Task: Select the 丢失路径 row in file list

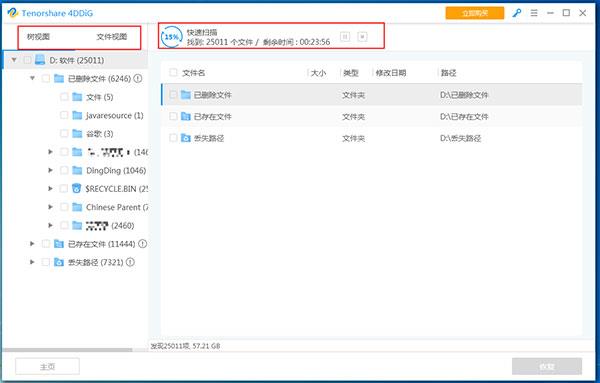Action: tap(372, 138)
